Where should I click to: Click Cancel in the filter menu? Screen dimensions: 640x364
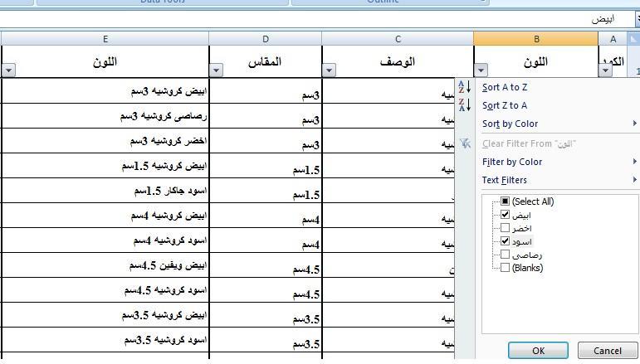coord(606,351)
